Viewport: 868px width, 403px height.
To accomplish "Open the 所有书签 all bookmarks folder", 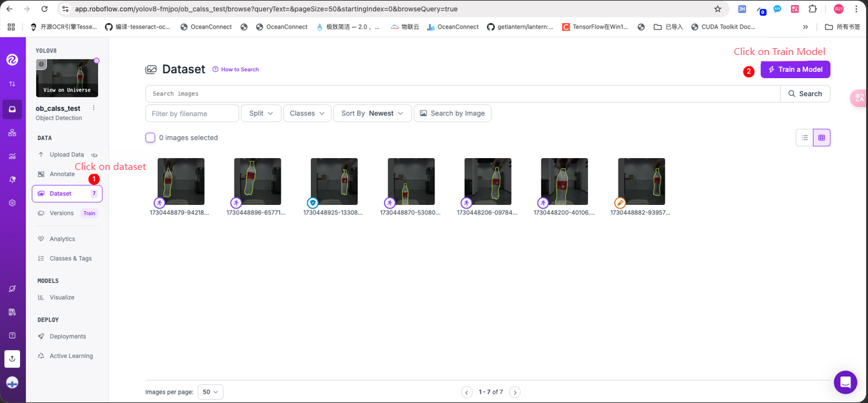I will 842,27.
